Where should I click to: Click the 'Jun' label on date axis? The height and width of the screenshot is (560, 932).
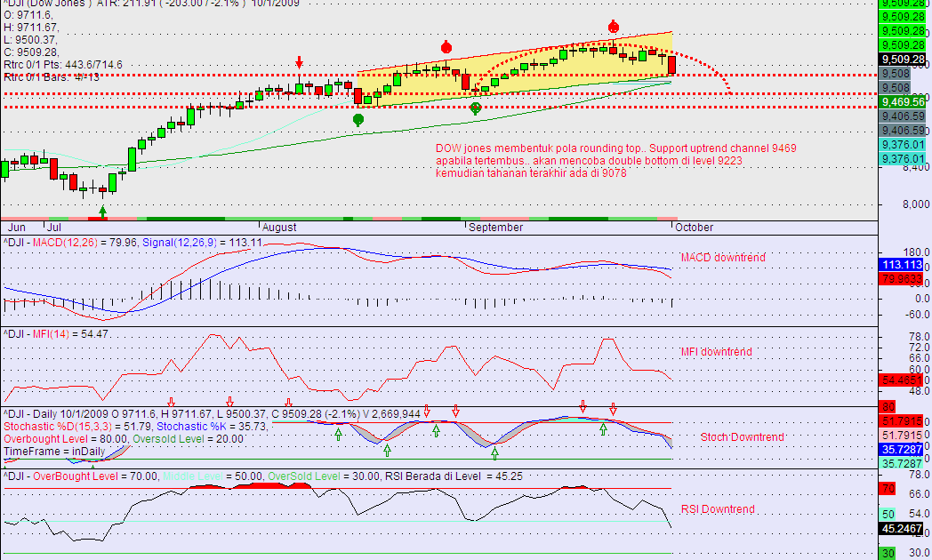[x=17, y=228]
